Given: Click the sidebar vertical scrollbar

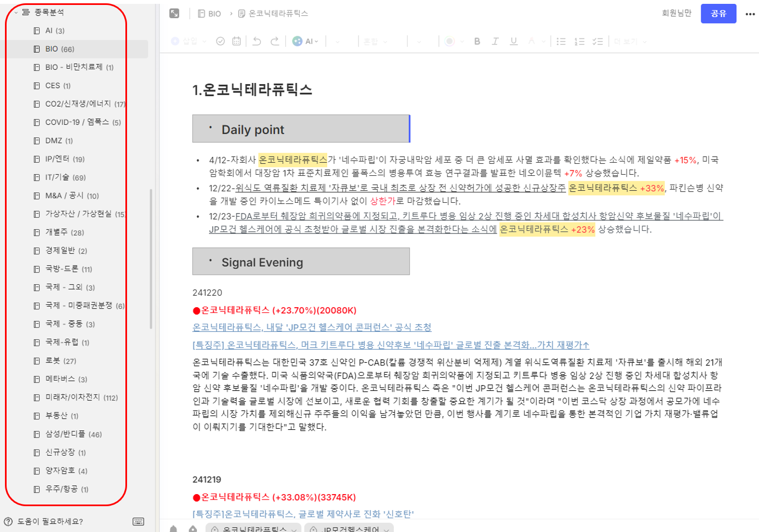Looking at the screenshot, I should 151,259.
